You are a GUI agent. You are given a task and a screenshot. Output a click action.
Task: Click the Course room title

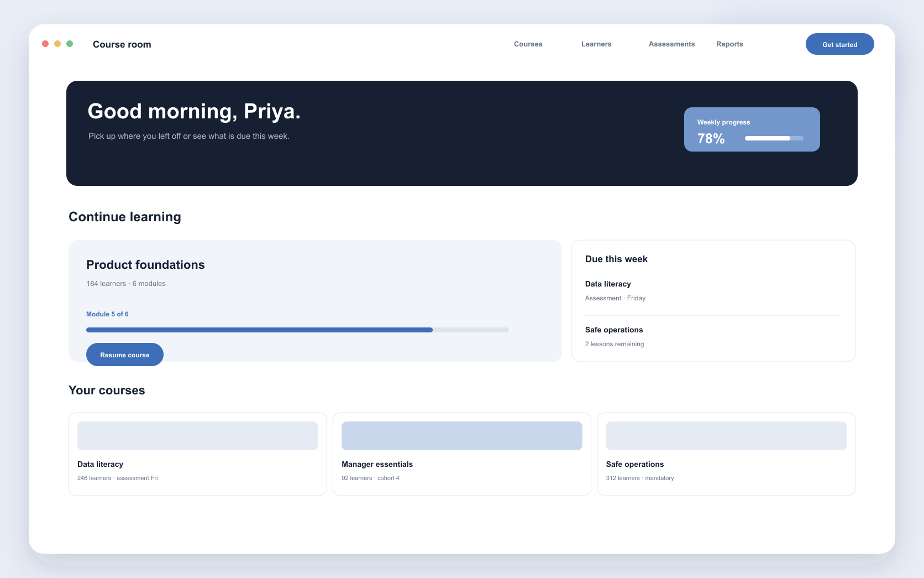click(122, 44)
